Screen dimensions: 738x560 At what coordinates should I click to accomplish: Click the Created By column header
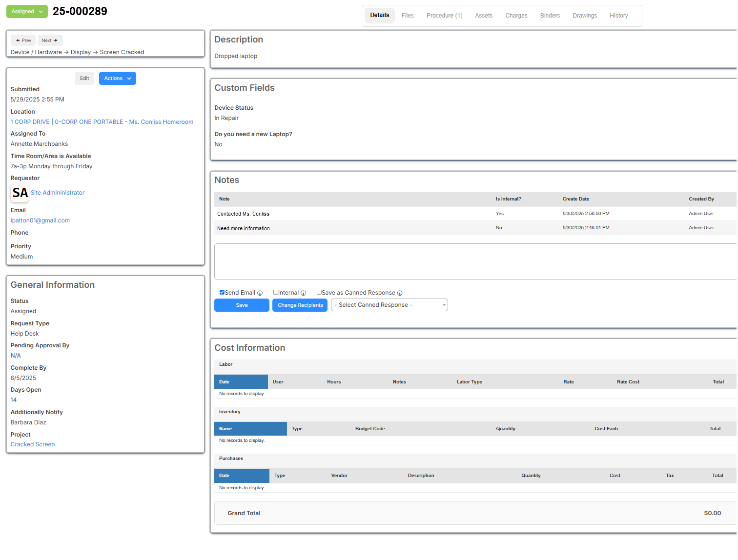[701, 199]
